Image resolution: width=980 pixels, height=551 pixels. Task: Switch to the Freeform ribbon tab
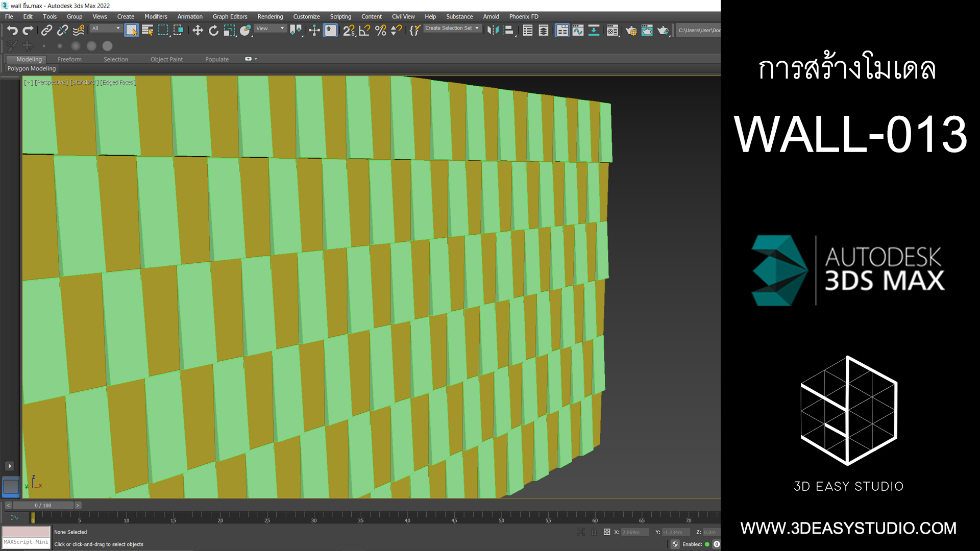69,59
